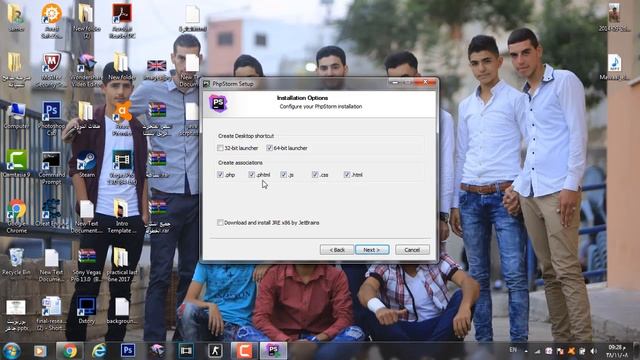This screenshot has height=360, width=640.
Task: Open the Recycle Bin on desktop
Action: (x=16, y=261)
